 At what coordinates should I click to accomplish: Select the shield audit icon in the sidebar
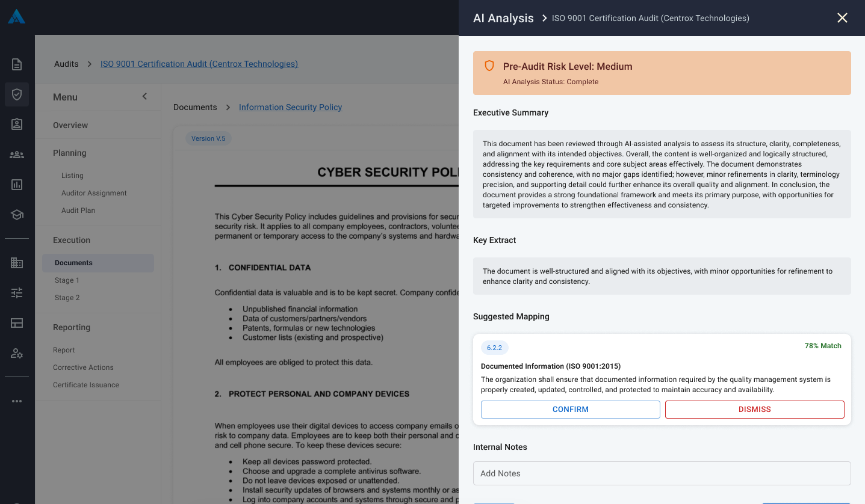tap(17, 94)
